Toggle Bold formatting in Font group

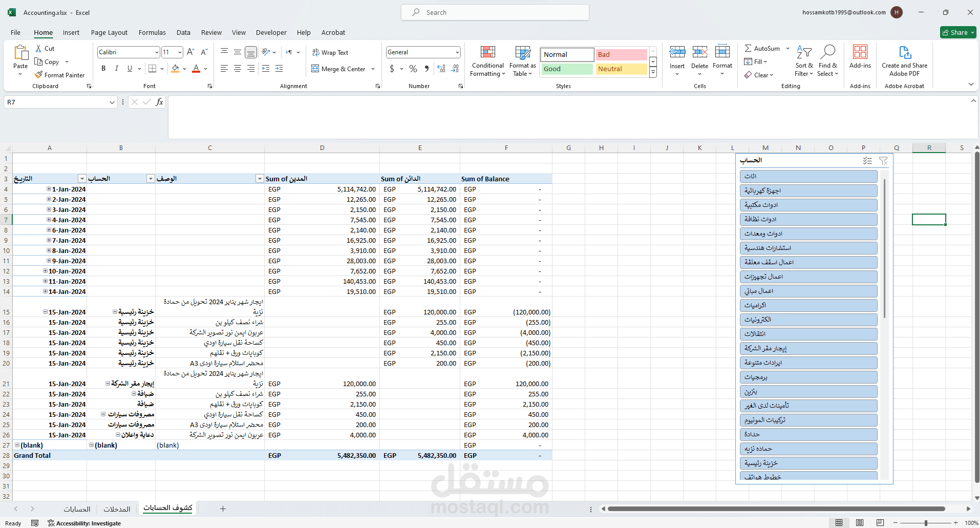(103, 68)
